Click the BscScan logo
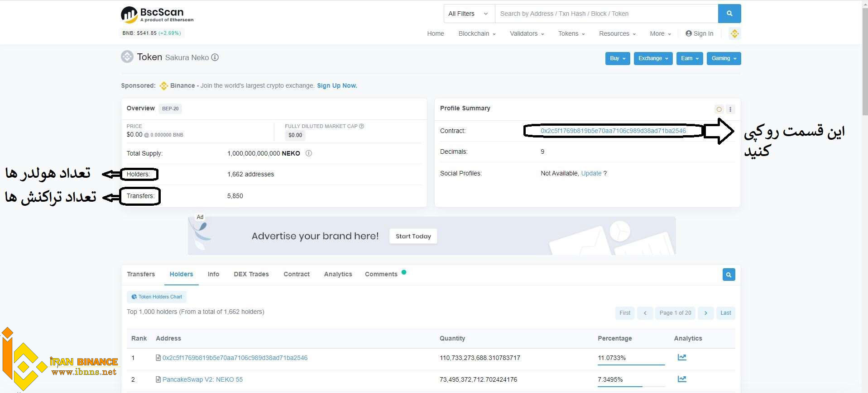This screenshot has height=393, width=868. point(157,14)
